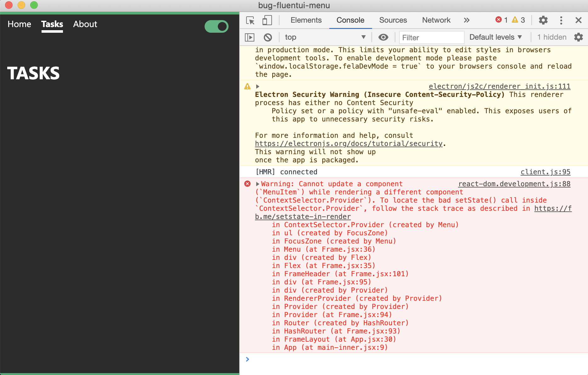Switch to the Sources tab

click(x=393, y=20)
